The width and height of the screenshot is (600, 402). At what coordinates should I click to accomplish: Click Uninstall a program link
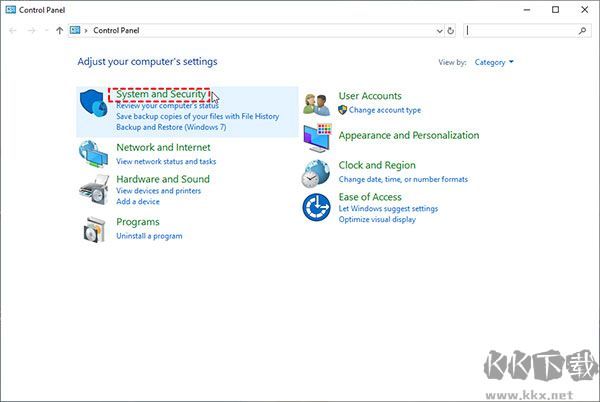(149, 236)
